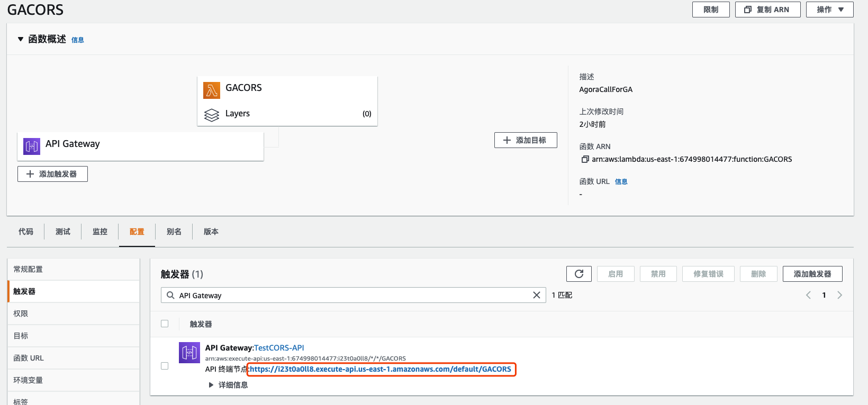Image resolution: width=868 pixels, height=405 pixels.
Task: Click the triggers search input field
Action: (353, 295)
